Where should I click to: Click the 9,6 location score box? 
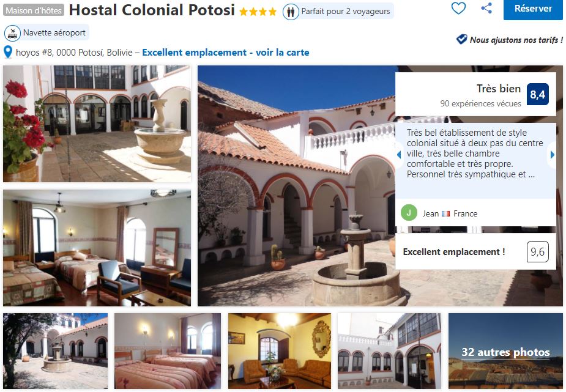pos(537,252)
